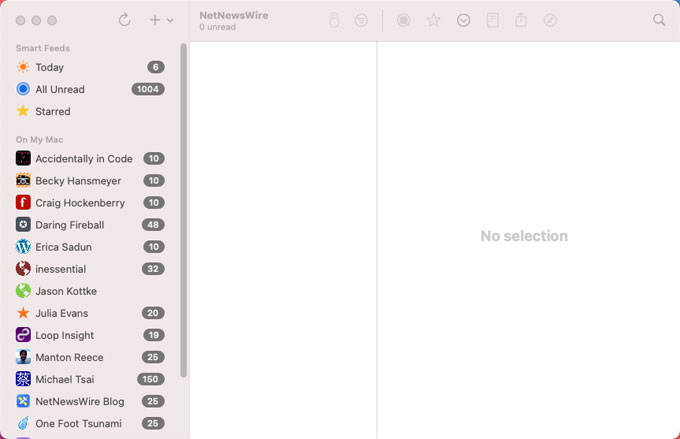Click the Share icon in toolbar
Viewport: 680px width, 439px height.
coord(521,20)
